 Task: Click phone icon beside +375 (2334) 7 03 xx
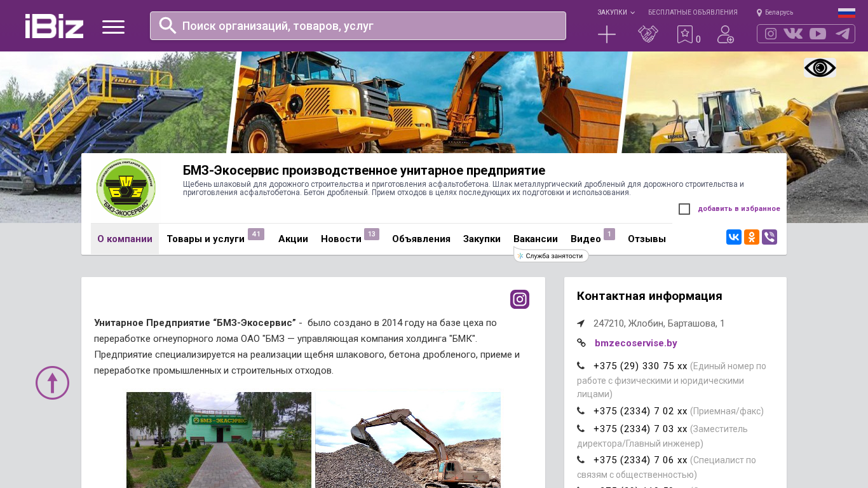581,429
